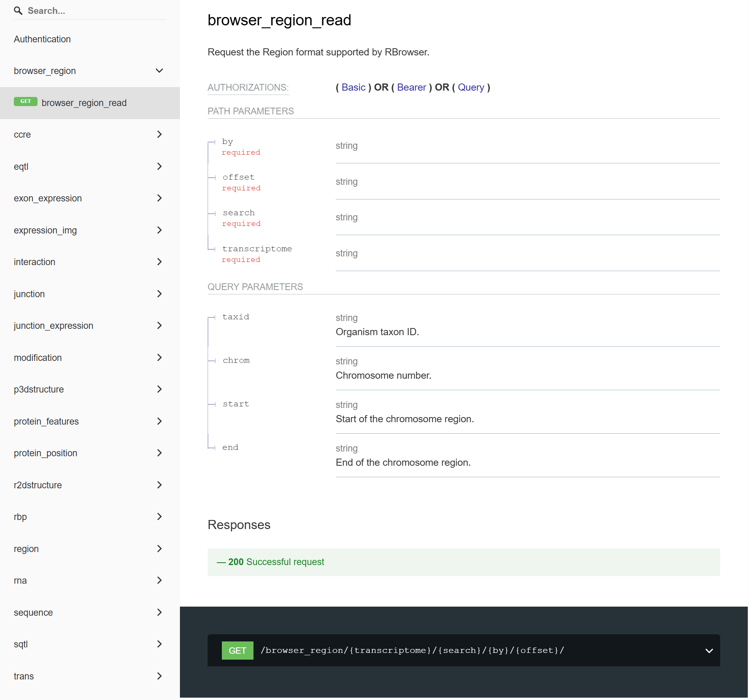Click the search magnifier icon
This screenshot has height=700, width=749.
18,11
